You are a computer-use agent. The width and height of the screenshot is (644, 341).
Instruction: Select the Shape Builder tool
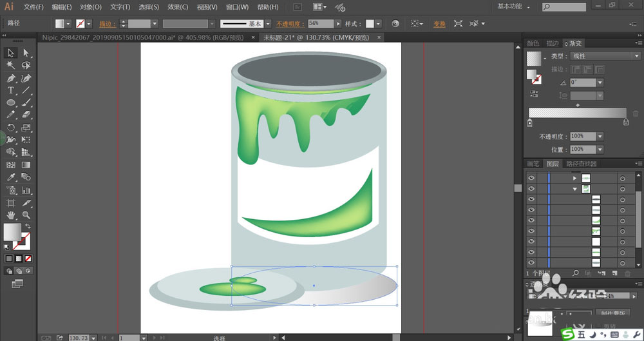coord(11,152)
